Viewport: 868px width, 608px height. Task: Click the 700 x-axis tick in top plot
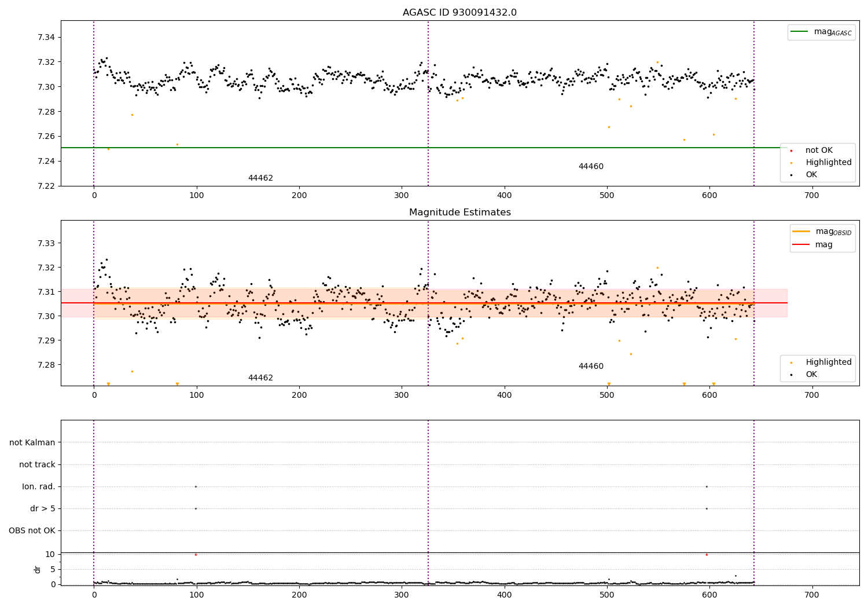tap(812, 196)
